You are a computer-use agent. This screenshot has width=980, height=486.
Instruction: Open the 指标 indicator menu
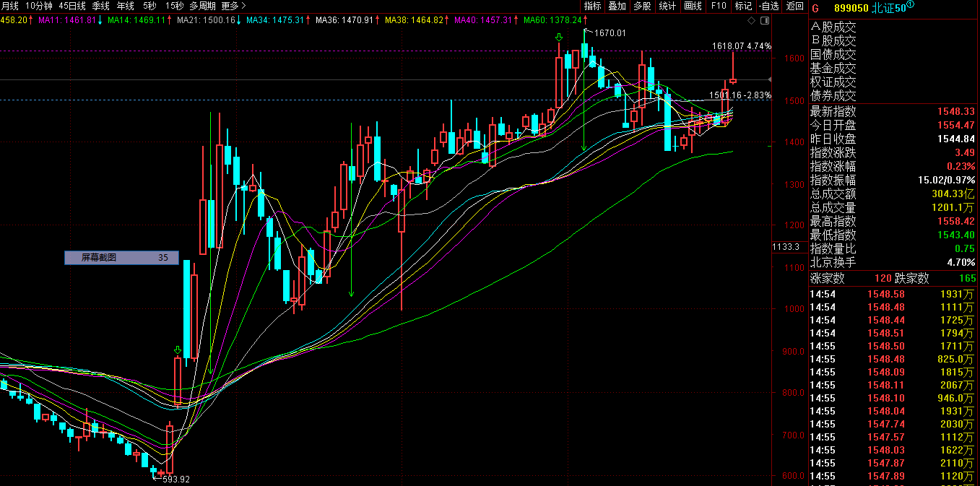(593, 6)
